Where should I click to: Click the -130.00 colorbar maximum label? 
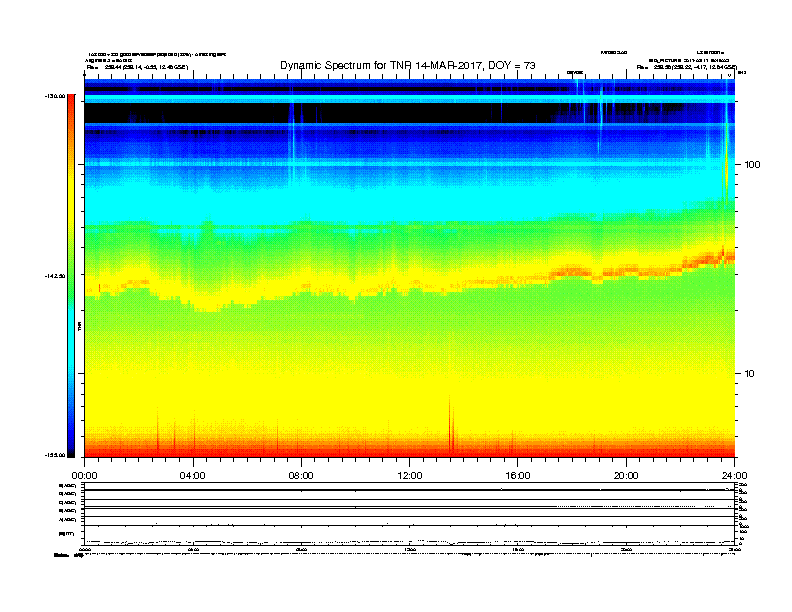[54, 96]
